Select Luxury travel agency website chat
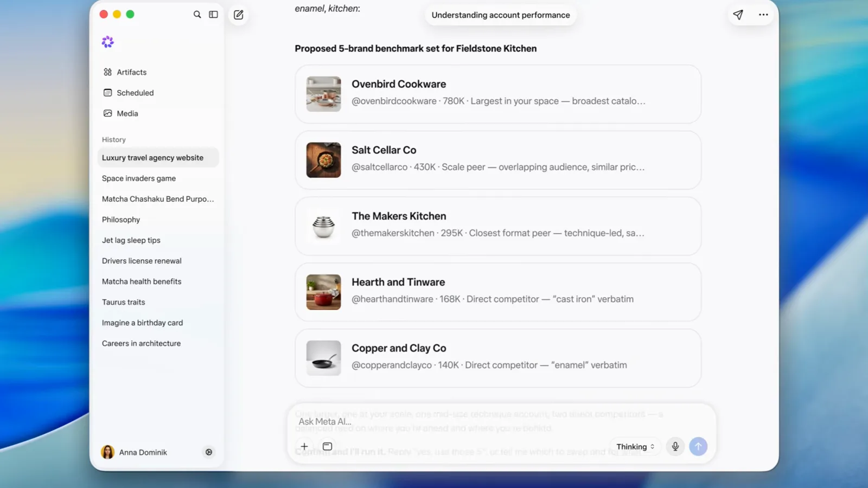This screenshot has width=868, height=488. point(158,158)
